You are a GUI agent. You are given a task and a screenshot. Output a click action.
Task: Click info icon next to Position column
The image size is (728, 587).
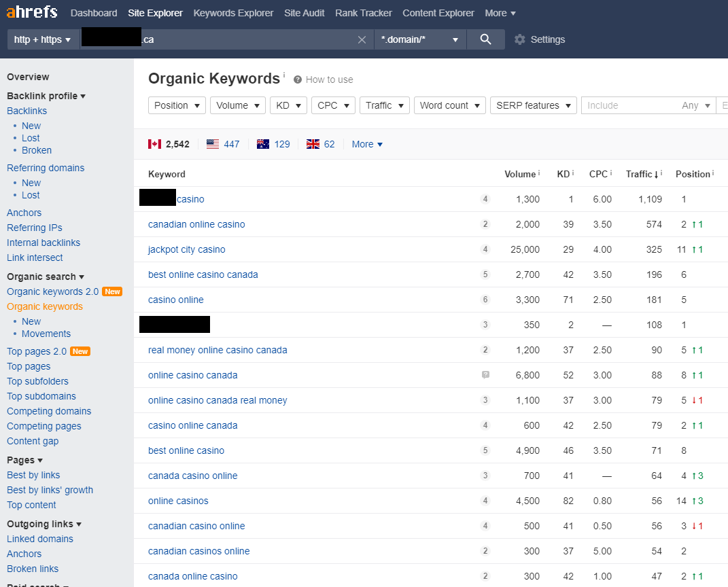click(x=712, y=173)
